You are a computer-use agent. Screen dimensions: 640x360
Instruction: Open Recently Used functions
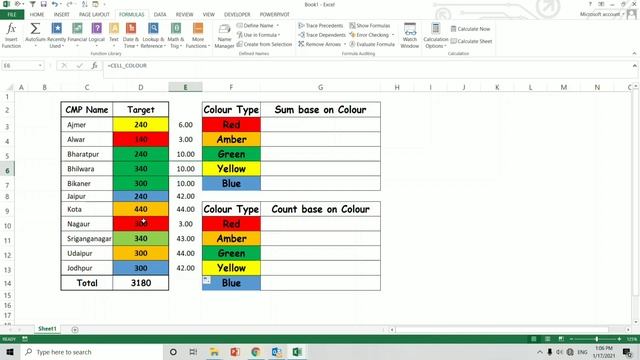(x=56, y=36)
